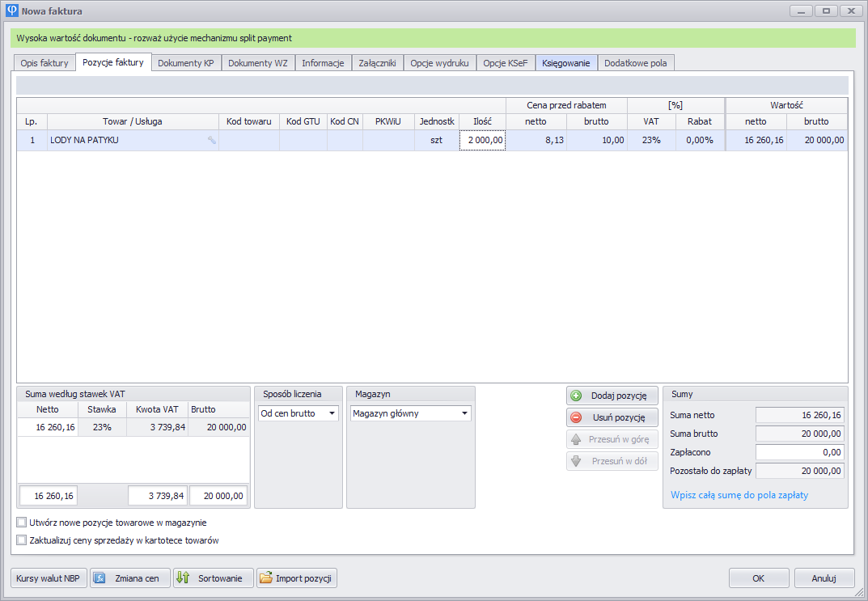Screen dimensions: 868x601
Task: Click the red minus Usuń pozycję icon
Action: coord(576,417)
